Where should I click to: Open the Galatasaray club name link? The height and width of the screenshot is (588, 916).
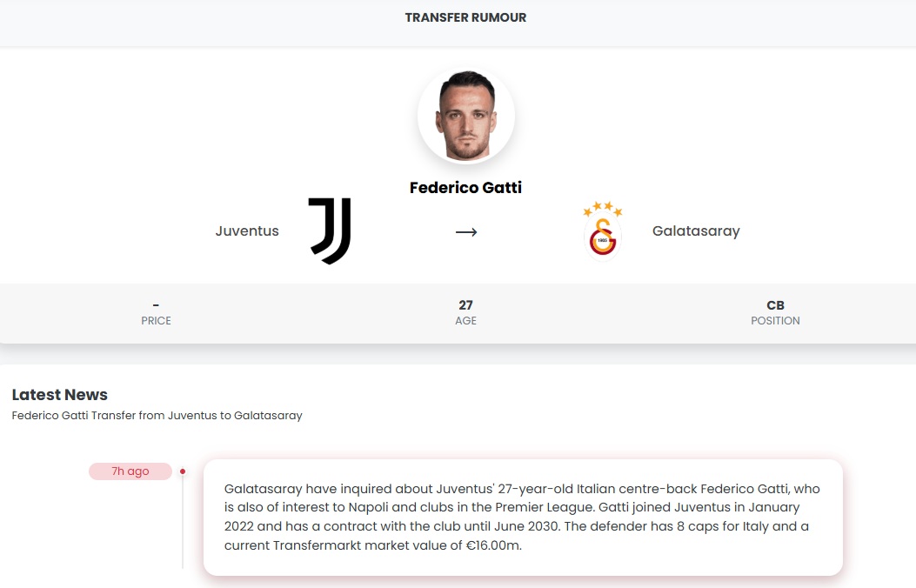(x=696, y=231)
